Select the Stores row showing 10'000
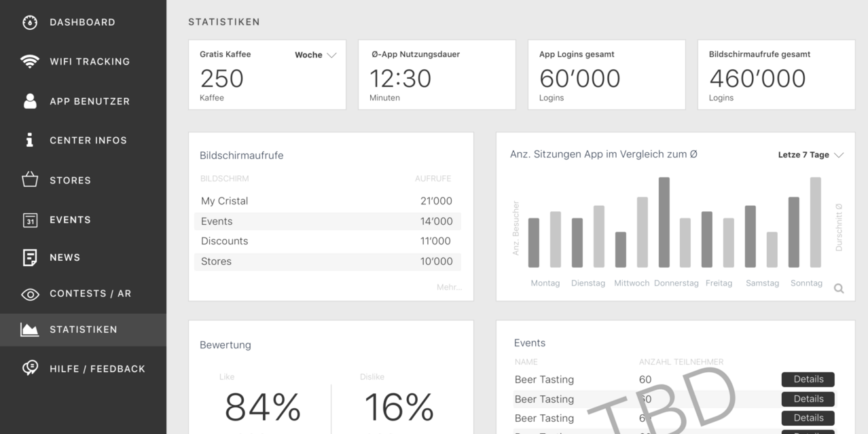868x434 pixels. (327, 261)
